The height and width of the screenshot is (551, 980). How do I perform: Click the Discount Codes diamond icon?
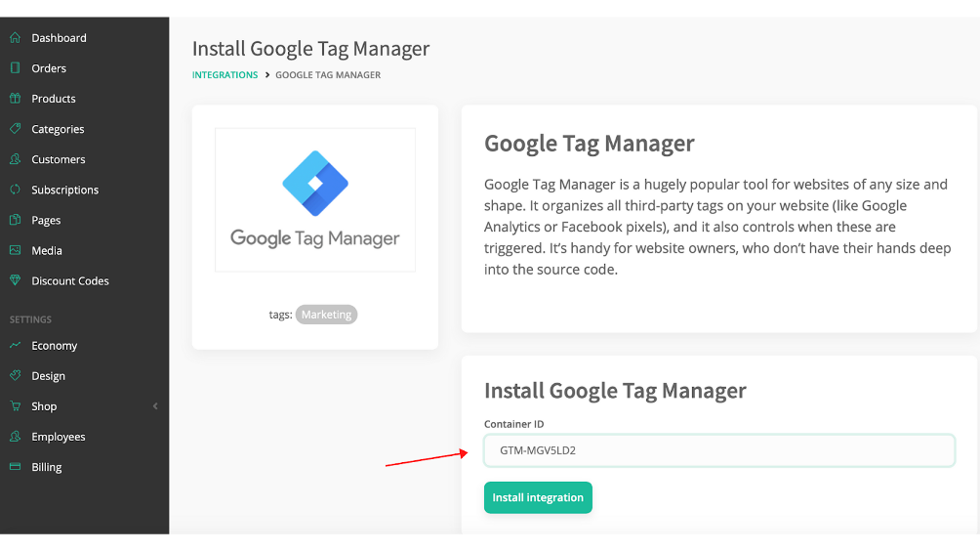pyautogui.click(x=15, y=280)
